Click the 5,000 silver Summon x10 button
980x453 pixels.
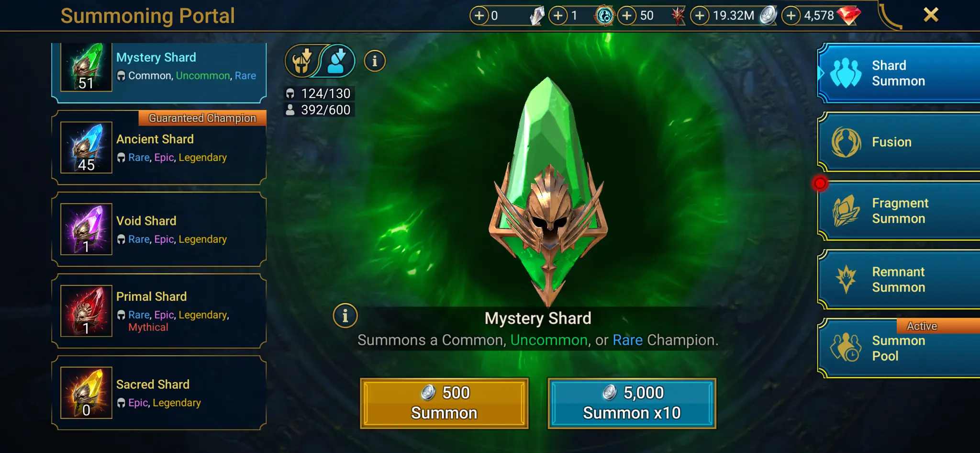(632, 403)
